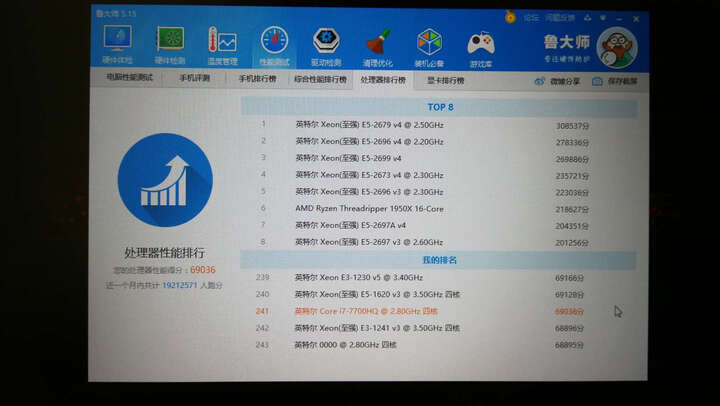Select the AMD Ryzen Threadripper 1950X row
The image size is (720, 406).
pyautogui.click(x=439, y=209)
